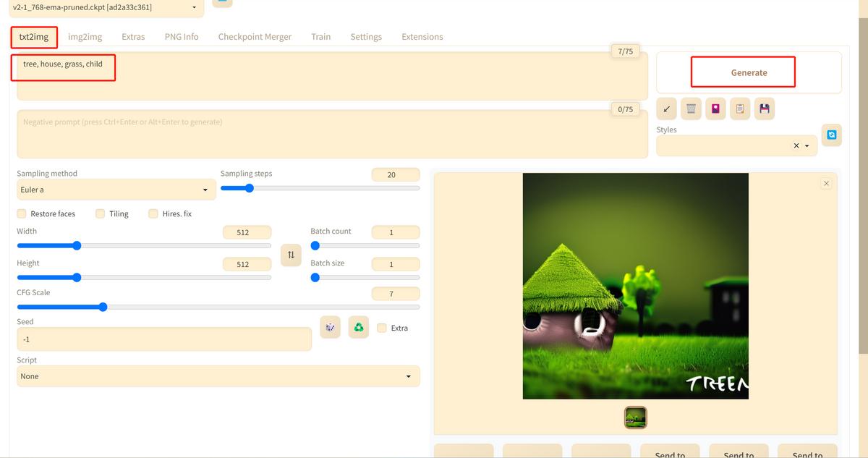Click the Sampling method label
868x458 pixels.
click(47, 174)
